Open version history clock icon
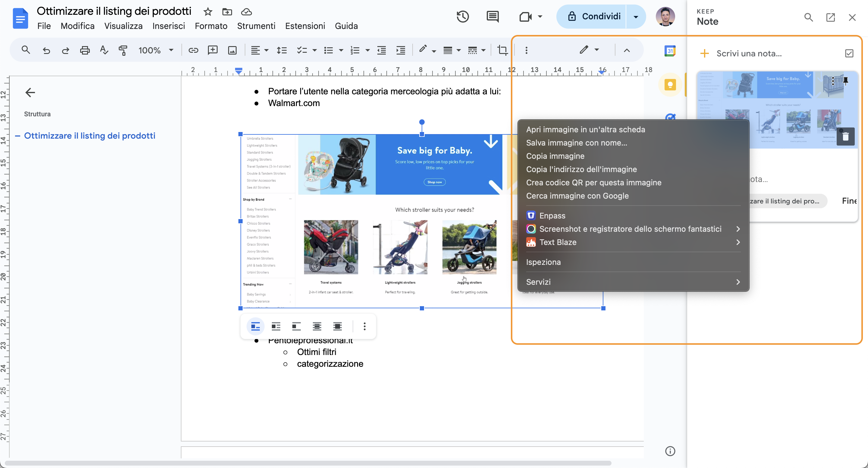 pyautogui.click(x=463, y=17)
